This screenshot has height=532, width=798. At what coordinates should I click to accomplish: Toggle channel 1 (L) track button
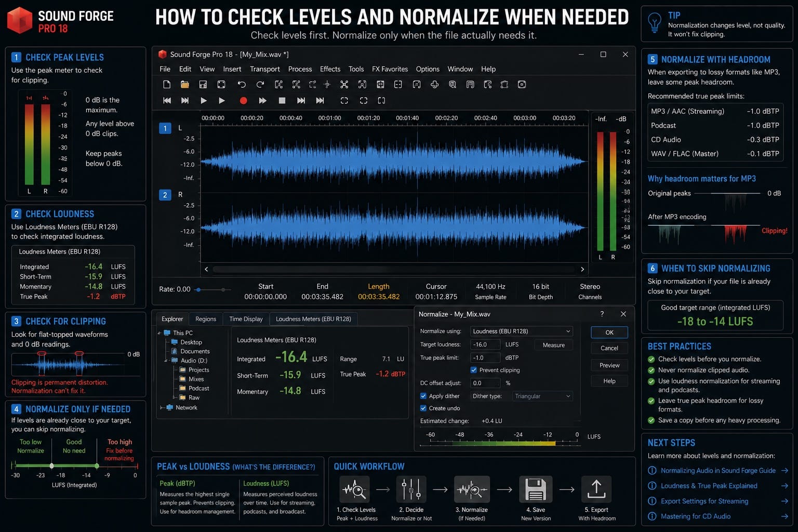point(165,128)
